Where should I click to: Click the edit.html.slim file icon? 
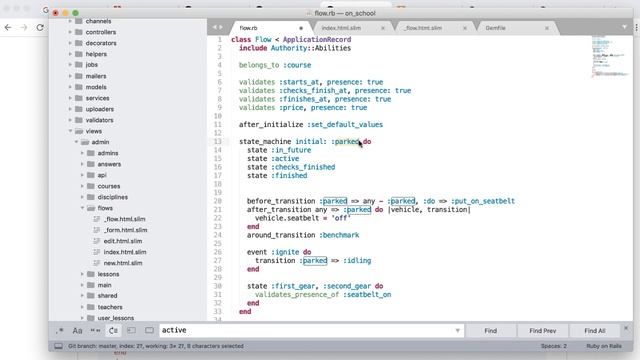96,241
